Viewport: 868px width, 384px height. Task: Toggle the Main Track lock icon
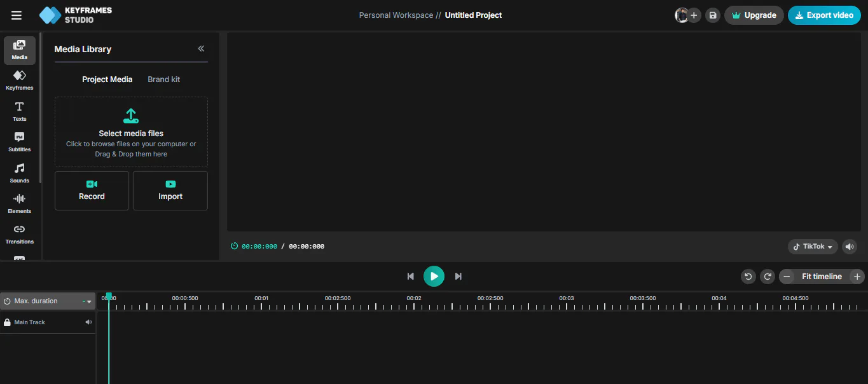(7, 322)
